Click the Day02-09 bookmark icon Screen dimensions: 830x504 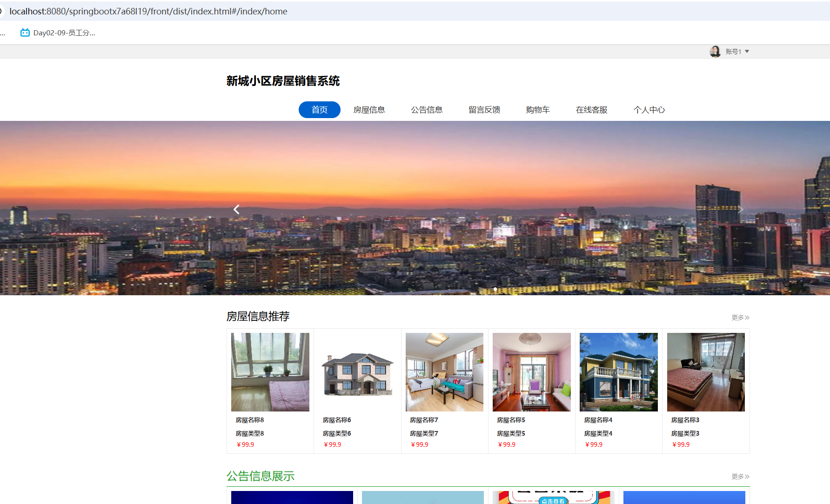point(25,33)
